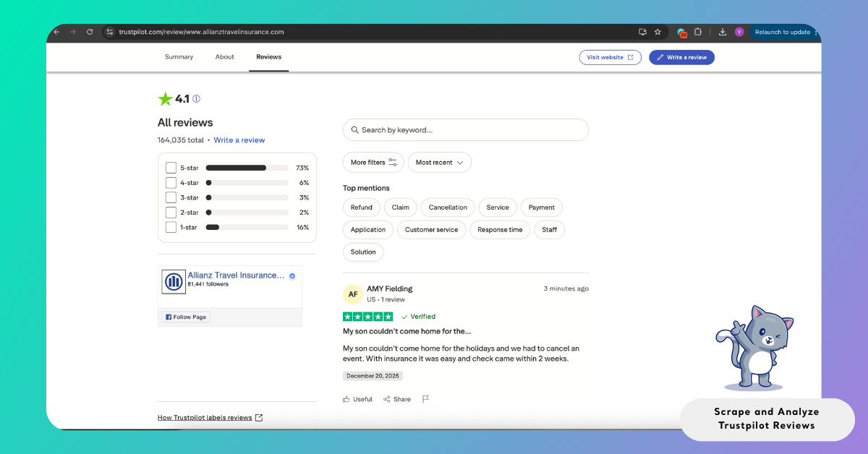Switch to the Summary tab

point(179,57)
